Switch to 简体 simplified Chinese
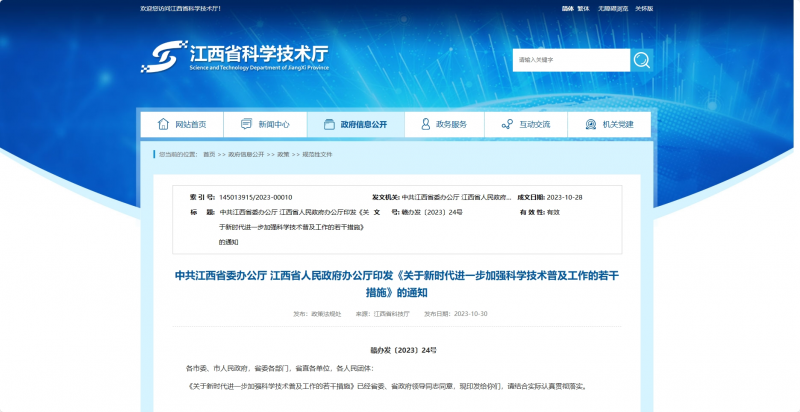800x412 pixels. [568, 9]
